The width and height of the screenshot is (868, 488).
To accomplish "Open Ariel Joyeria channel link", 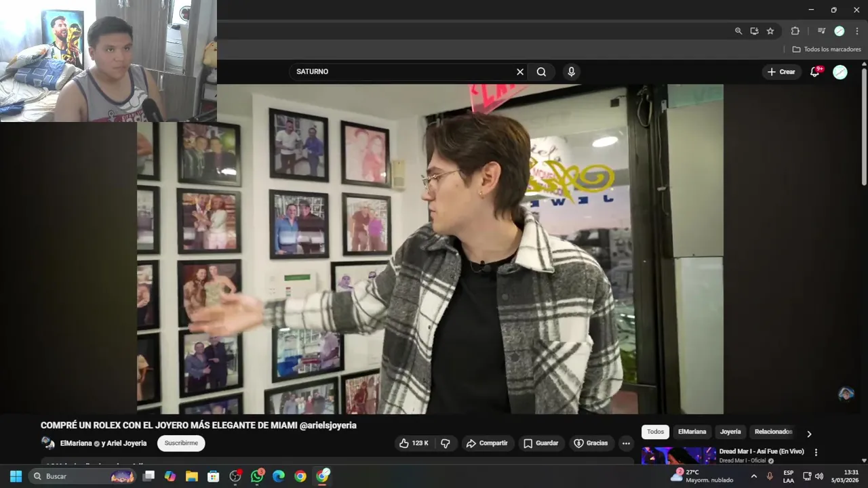I will point(127,443).
